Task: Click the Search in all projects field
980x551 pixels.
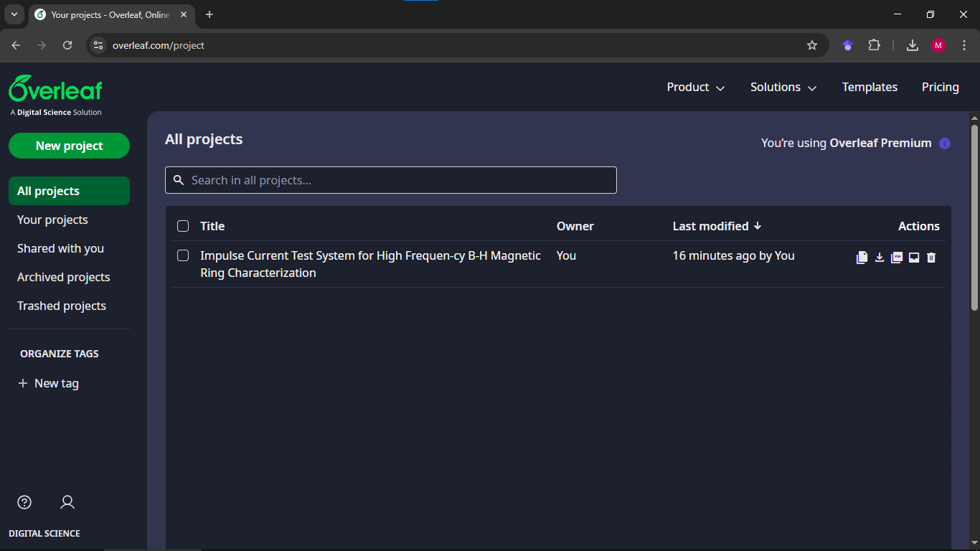Action: pyautogui.click(x=391, y=180)
